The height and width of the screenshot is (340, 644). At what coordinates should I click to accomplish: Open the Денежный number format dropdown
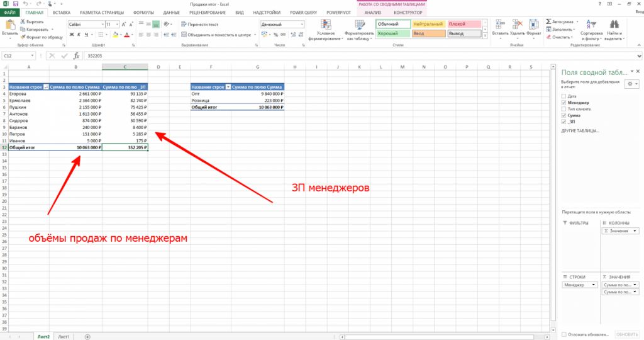coord(302,25)
